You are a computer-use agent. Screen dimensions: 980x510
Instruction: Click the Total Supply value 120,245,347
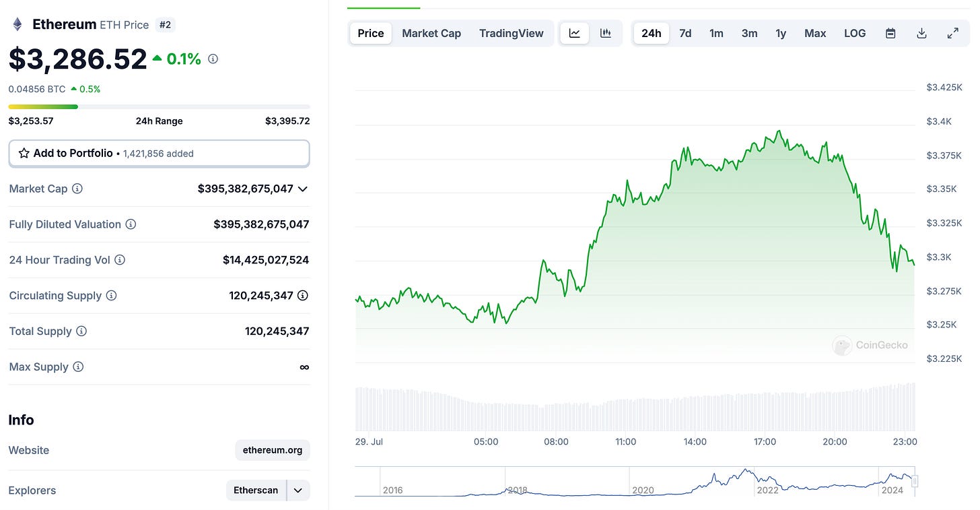277,331
